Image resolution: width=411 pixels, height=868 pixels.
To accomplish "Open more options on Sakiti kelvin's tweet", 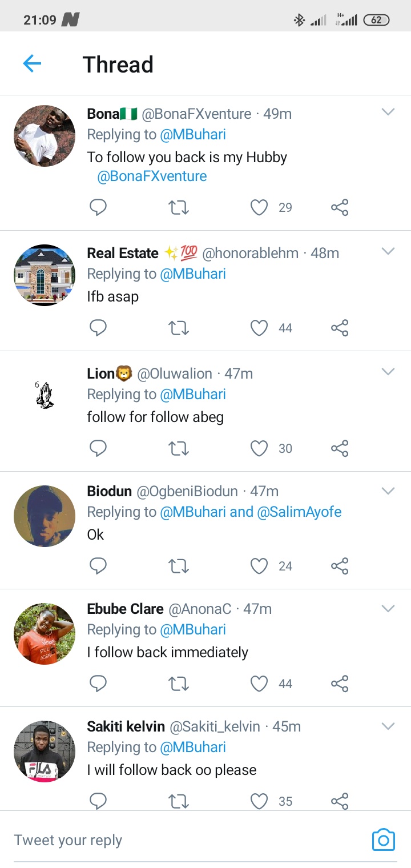I will (x=388, y=726).
